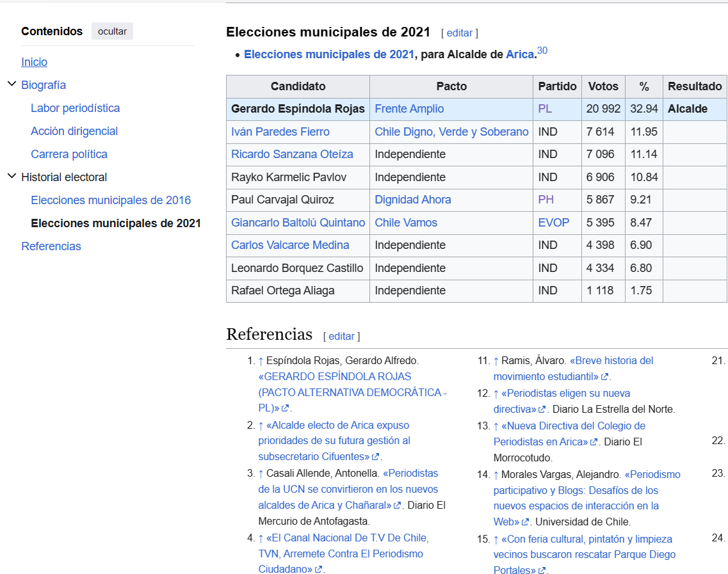The width and height of the screenshot is (728, 574).
Task: Click back-arrow of reference 1
Action: pos(261,361)
